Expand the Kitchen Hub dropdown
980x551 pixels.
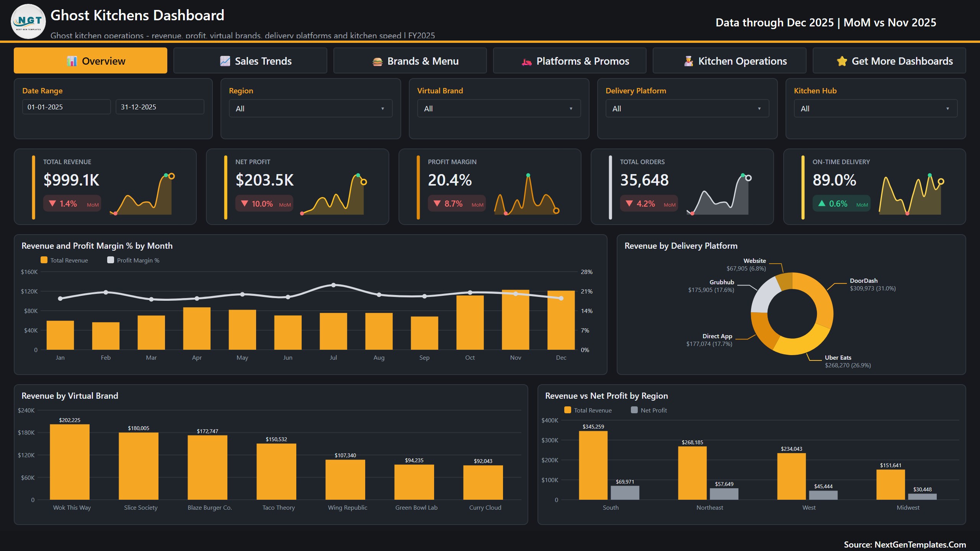876,109
